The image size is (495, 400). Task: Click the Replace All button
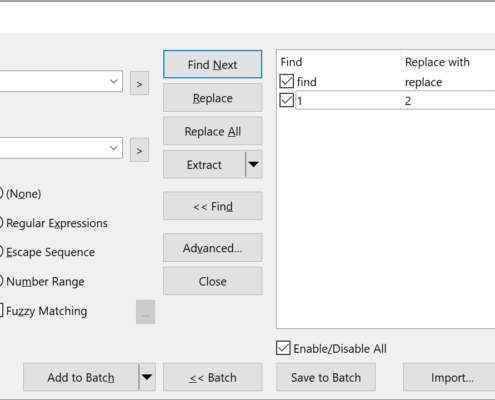pos(213,131)
